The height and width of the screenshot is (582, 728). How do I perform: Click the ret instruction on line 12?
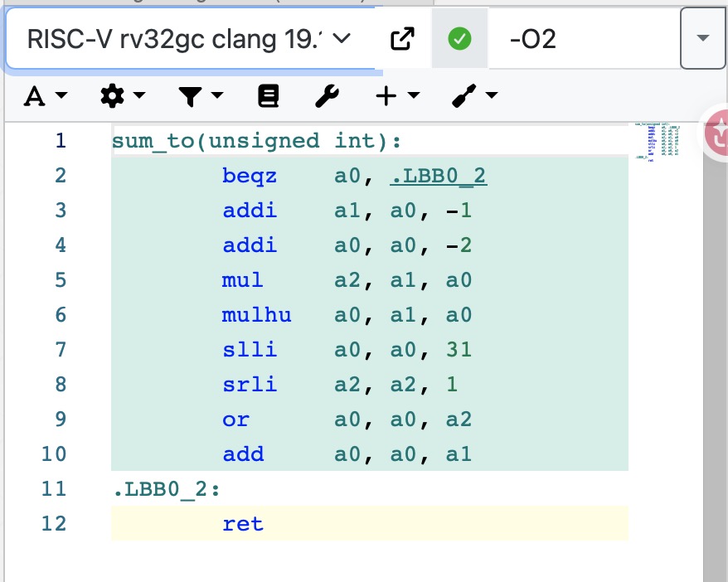242,524
